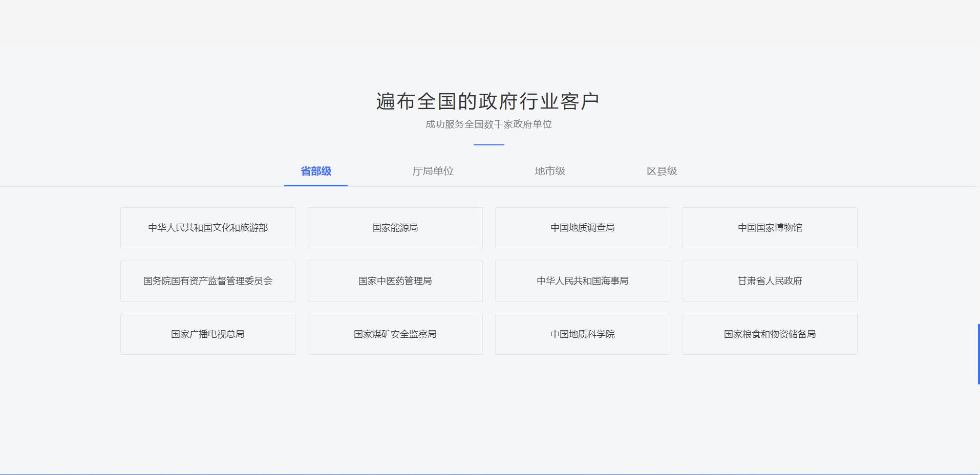980x475 pixels.
Task: Show the 区县级 tab
Action: 662,171
